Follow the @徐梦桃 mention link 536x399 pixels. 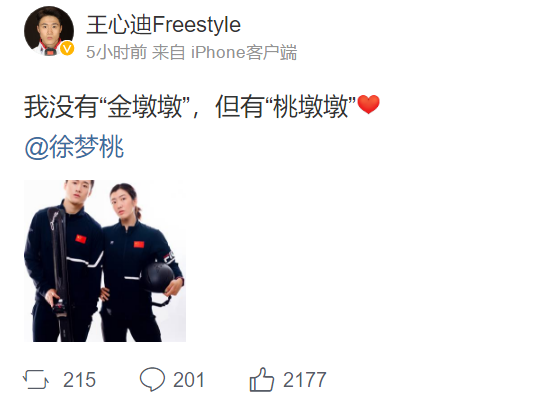click(x=74, y=147)
